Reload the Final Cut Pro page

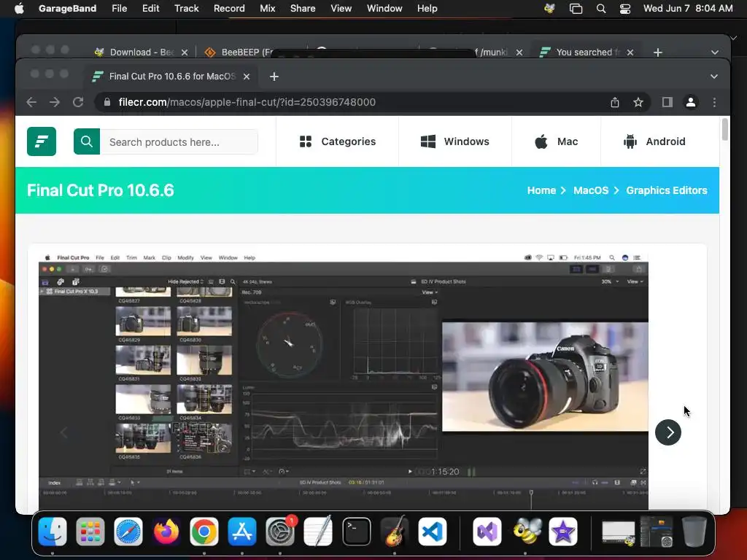pyautogui.click(x=78, y=102)
